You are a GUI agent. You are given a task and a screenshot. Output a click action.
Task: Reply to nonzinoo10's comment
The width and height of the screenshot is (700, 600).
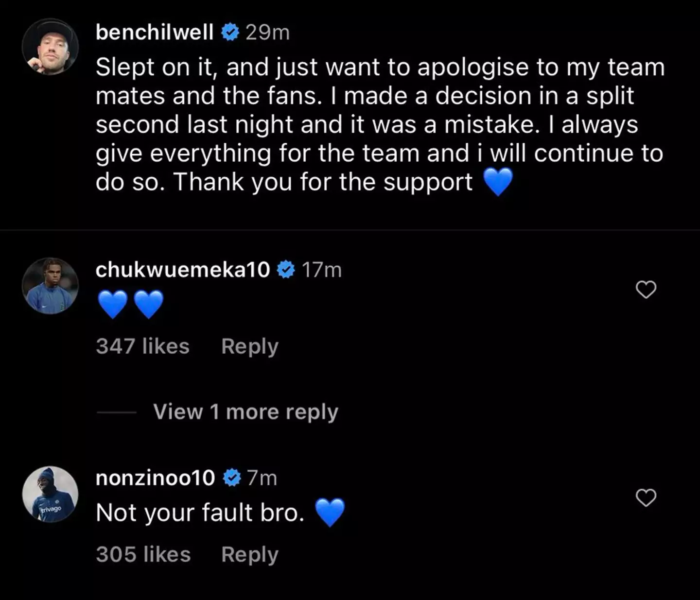click(249, 554)
